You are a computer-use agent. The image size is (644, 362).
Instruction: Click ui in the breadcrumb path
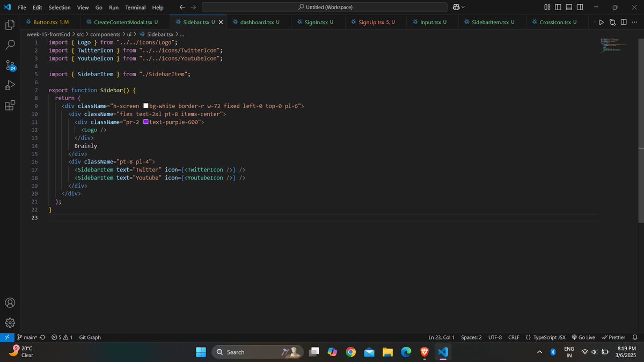coord(129,34)
